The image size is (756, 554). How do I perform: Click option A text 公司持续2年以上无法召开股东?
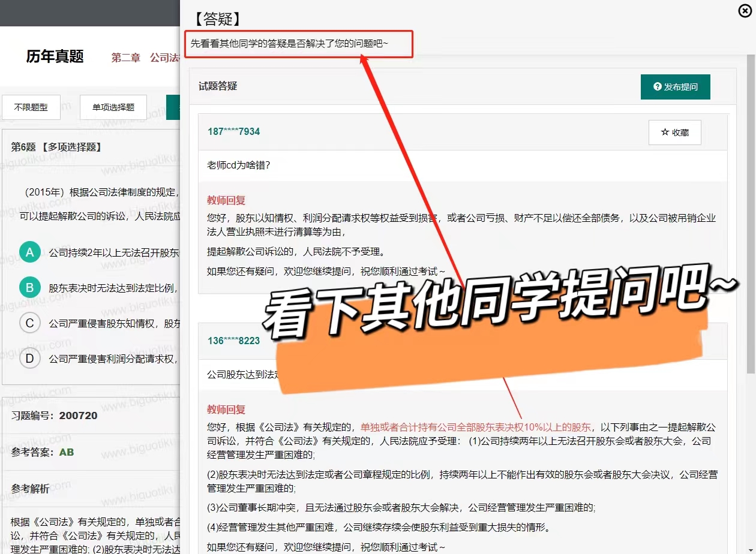115,253
